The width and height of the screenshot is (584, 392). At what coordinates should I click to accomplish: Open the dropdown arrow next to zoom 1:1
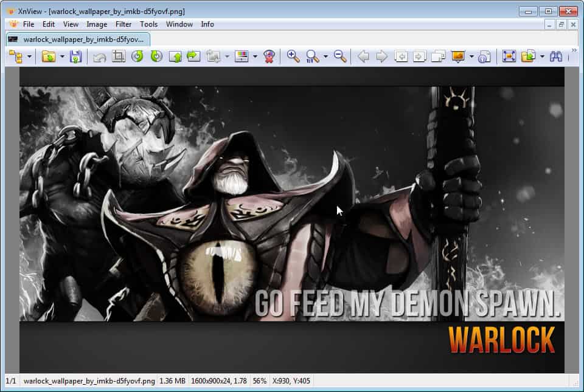tap(325, 57)
